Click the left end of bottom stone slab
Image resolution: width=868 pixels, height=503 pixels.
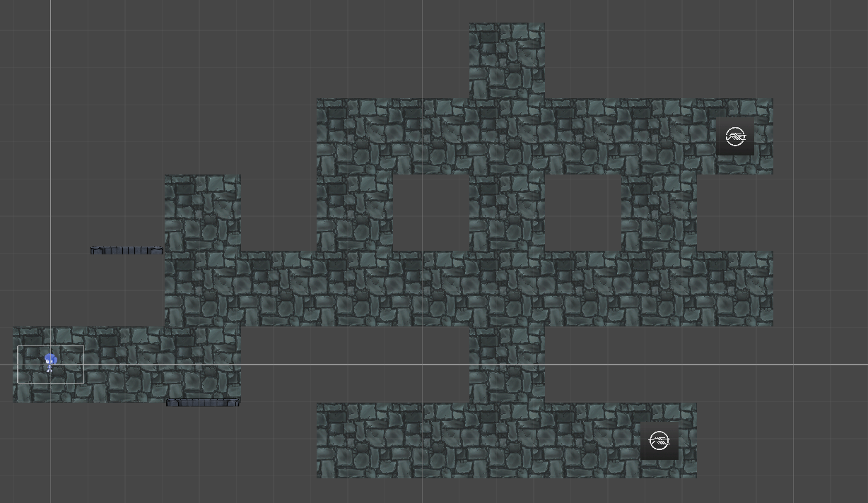336,441
